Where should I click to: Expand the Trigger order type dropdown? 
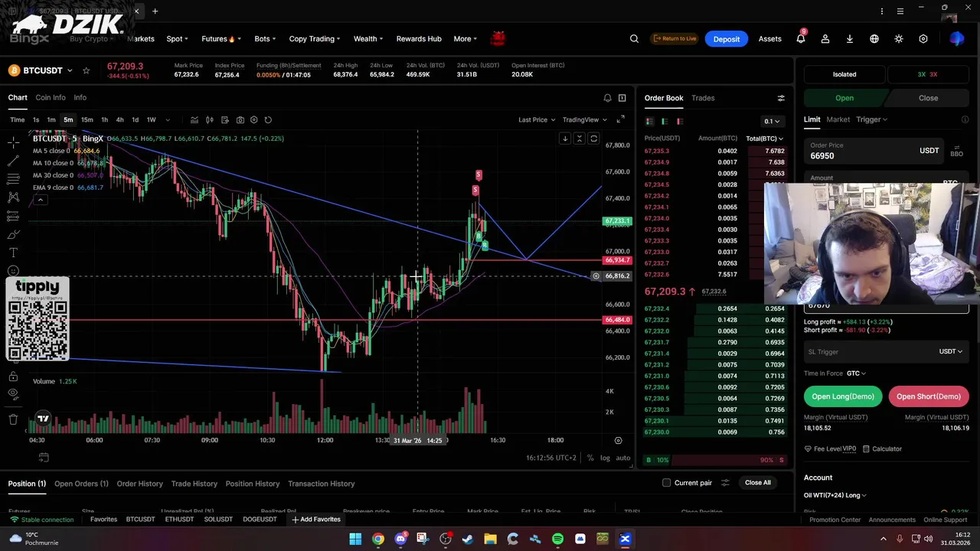click(871, 119)
